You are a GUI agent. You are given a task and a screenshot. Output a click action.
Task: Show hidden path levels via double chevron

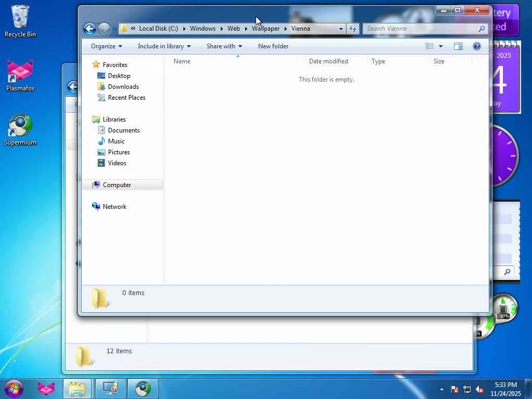[133, 29]
